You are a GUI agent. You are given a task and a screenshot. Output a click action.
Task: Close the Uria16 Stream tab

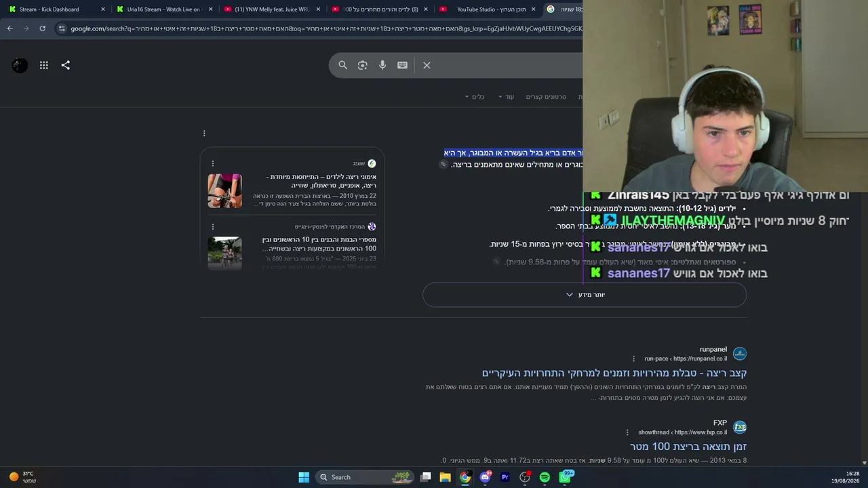pyautogui.click(x=211, y=9)
